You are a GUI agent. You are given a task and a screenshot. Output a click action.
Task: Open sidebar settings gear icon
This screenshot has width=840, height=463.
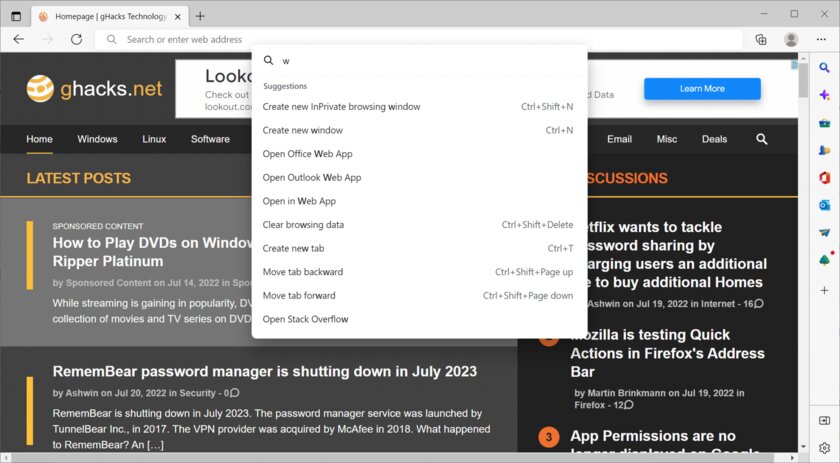[824, 447]
